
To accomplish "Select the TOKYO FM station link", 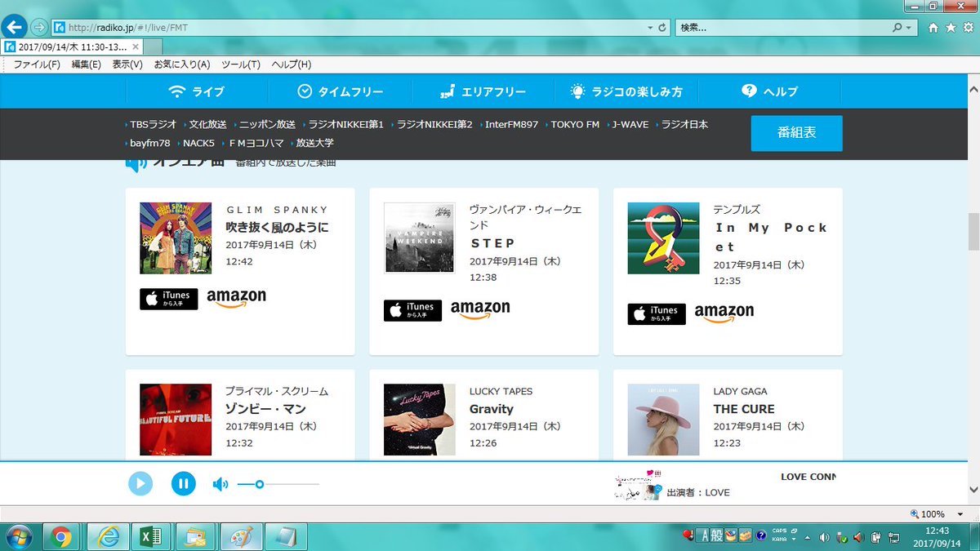I will (x=573, y=125).
